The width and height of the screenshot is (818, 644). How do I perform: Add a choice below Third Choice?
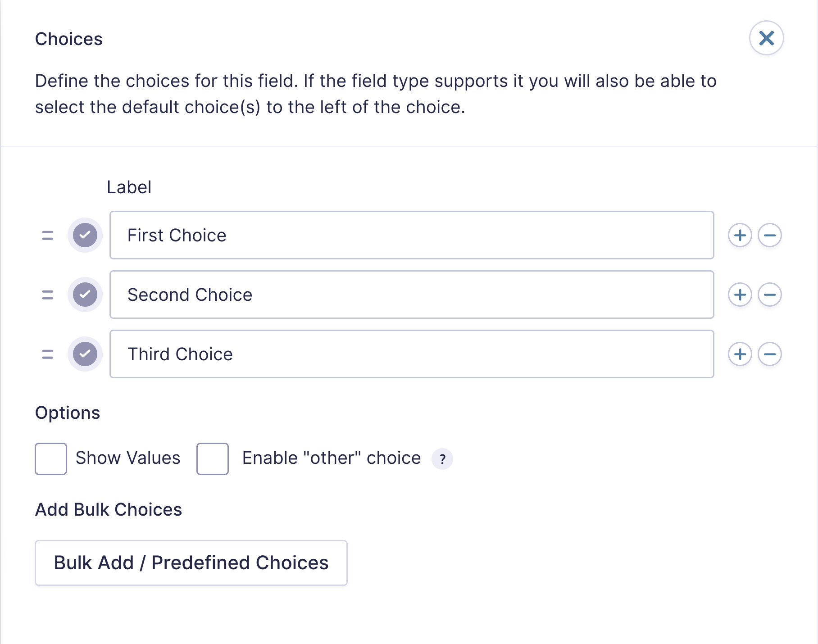[x=740, y=354]
